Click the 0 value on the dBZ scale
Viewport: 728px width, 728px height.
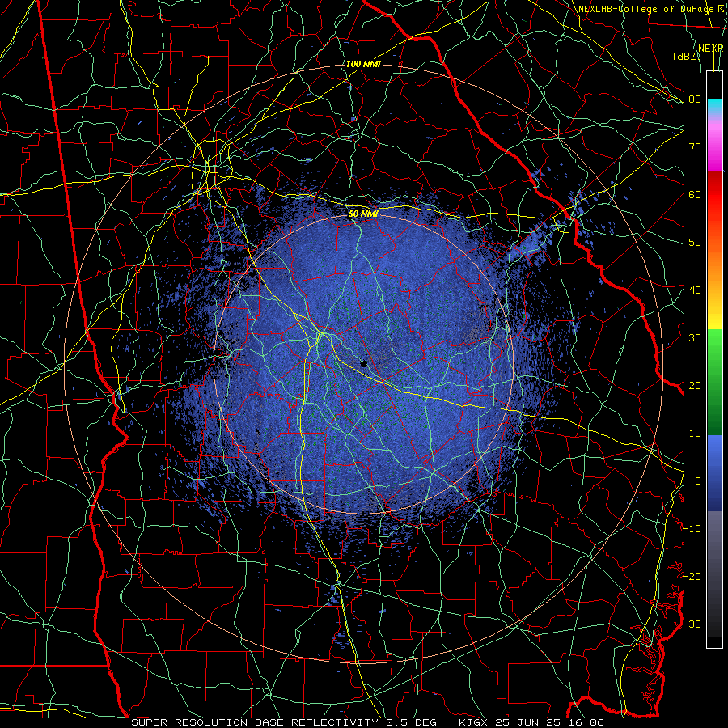698,481
